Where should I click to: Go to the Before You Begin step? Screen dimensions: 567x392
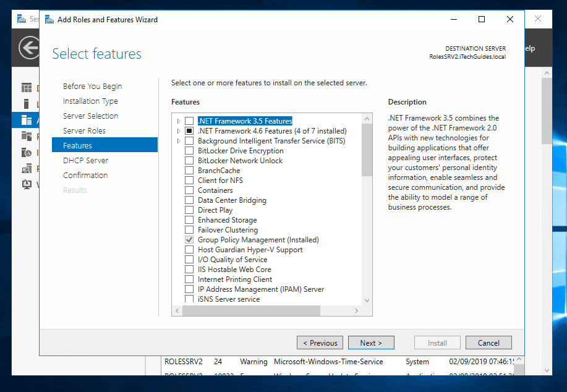92,86
